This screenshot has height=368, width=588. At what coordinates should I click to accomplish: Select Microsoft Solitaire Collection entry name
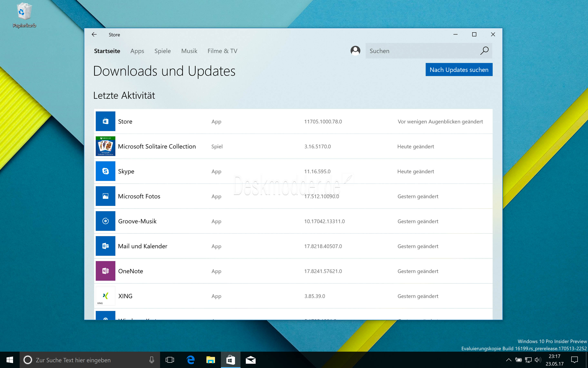pos(157,146)
